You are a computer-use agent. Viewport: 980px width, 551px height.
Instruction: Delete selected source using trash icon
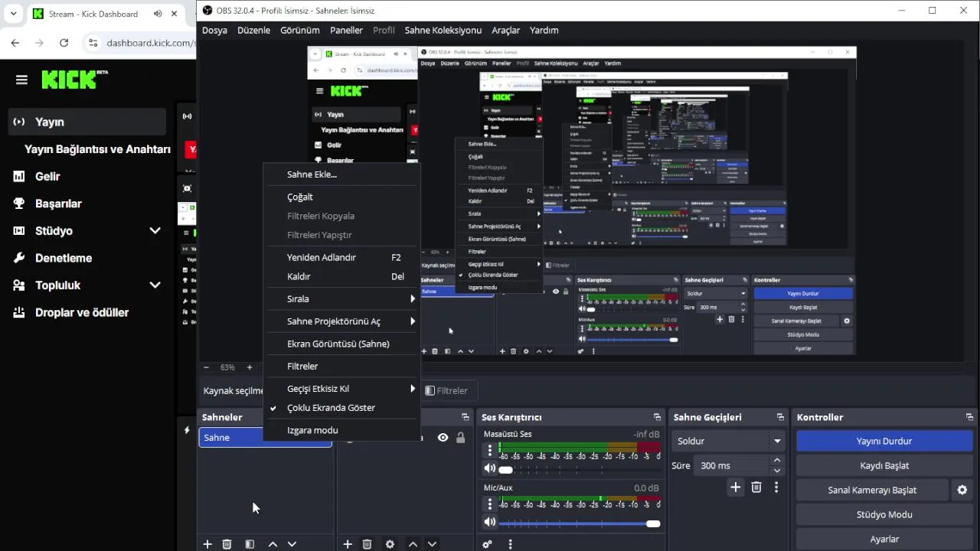pyautogui.click(x=367, y=544)
